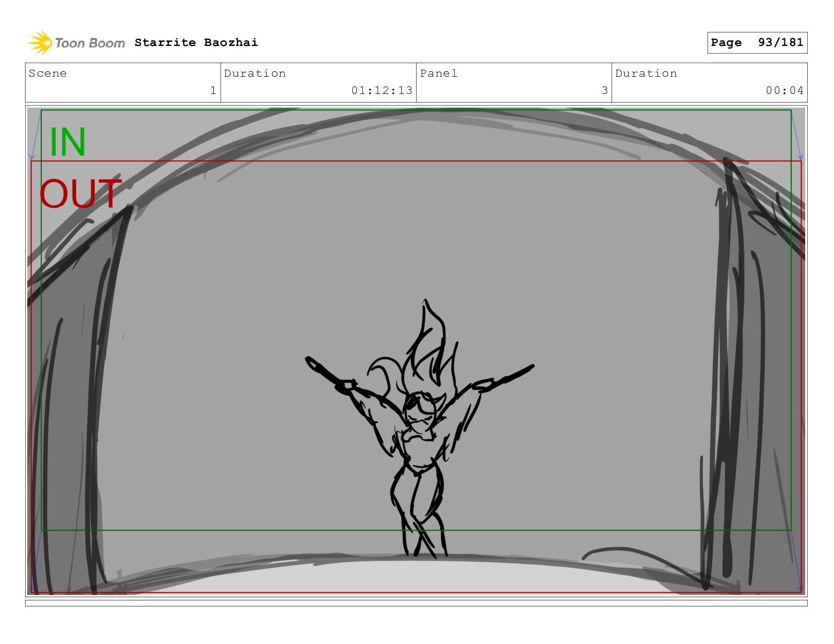Click the 'Scene' header label
This screenshot has width=834, height=644.
pos(48,73)
